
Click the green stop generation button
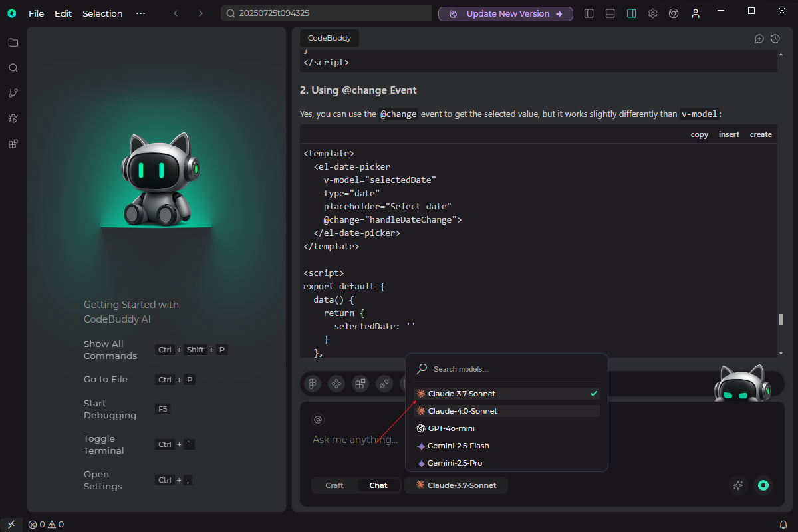[x=763, y=485]
